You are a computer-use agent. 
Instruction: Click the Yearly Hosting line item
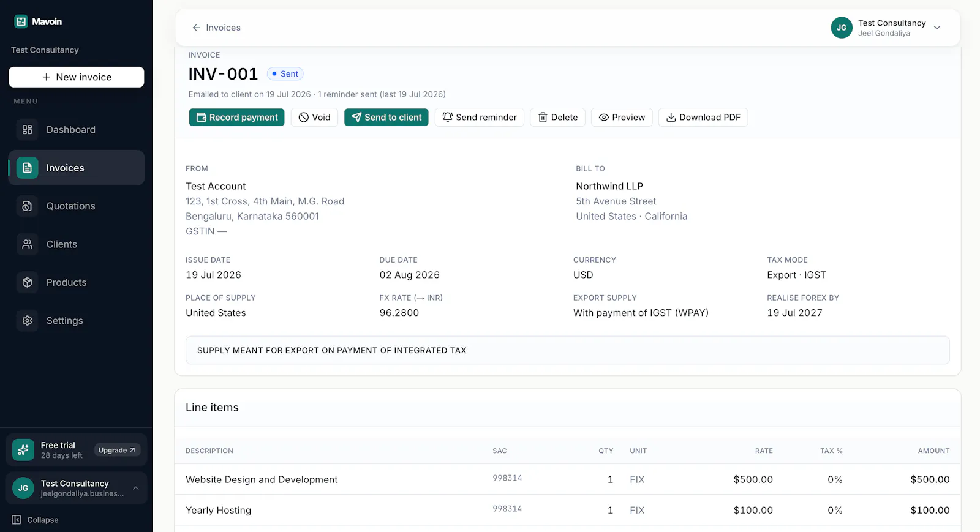pos(219,510)
